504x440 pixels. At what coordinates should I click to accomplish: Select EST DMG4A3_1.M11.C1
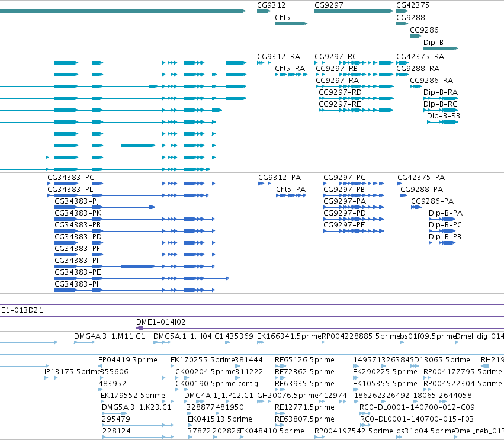pyautogui.click(x=110, y=336)
